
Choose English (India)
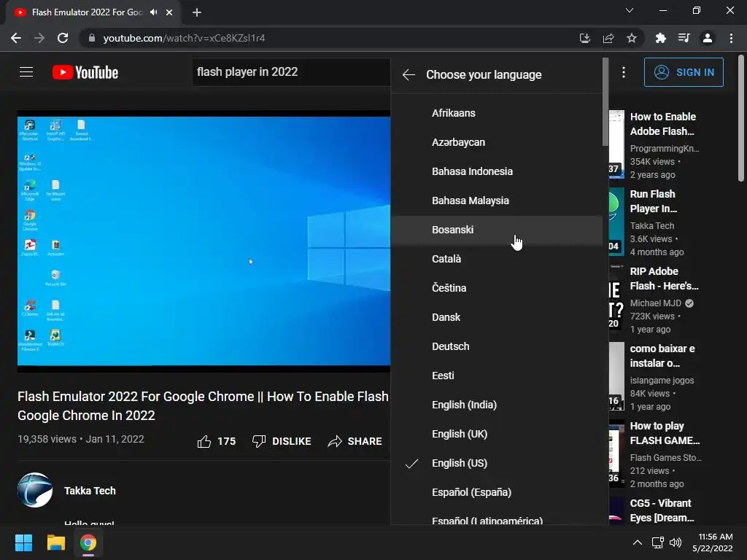tap(496, 405)
